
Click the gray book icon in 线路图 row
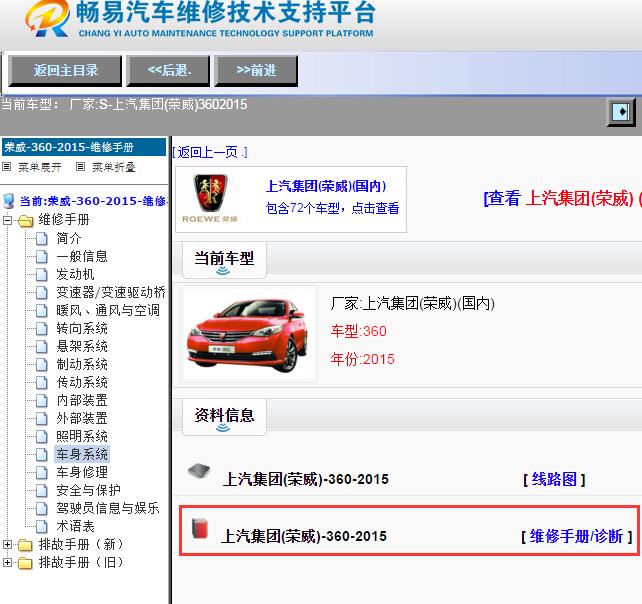[x=199, y=471]
